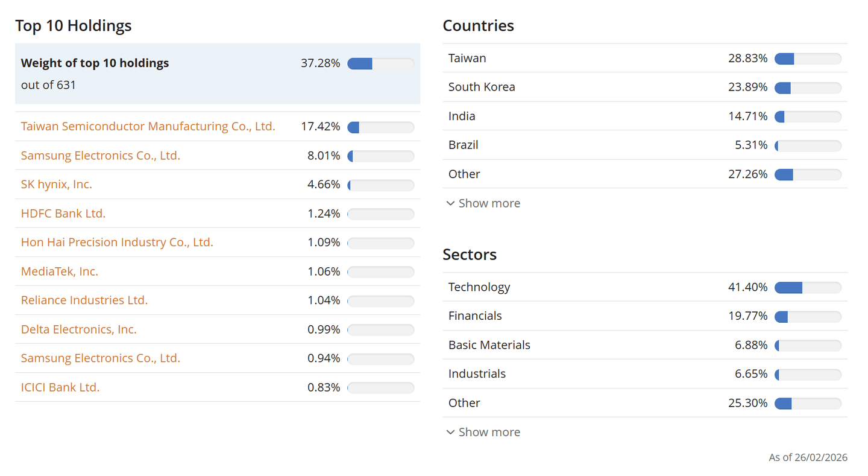Click the Technology sector percentage bar

point(808,287)
